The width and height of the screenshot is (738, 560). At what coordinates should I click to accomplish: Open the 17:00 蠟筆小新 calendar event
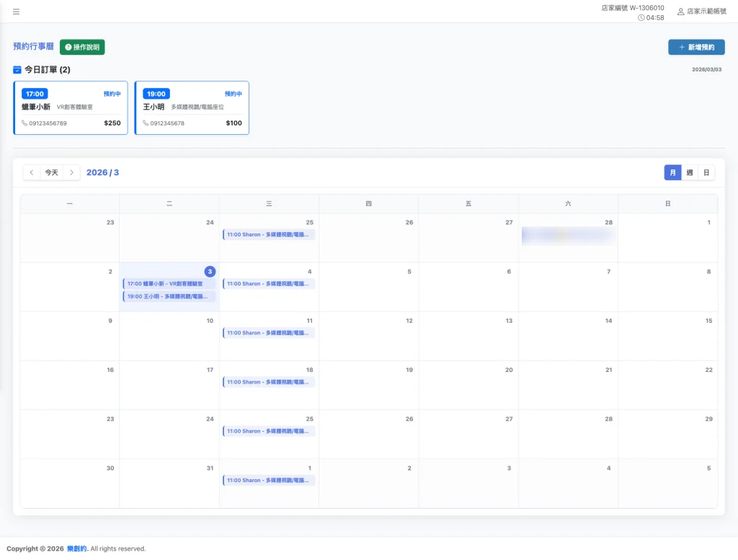[169, 284]
